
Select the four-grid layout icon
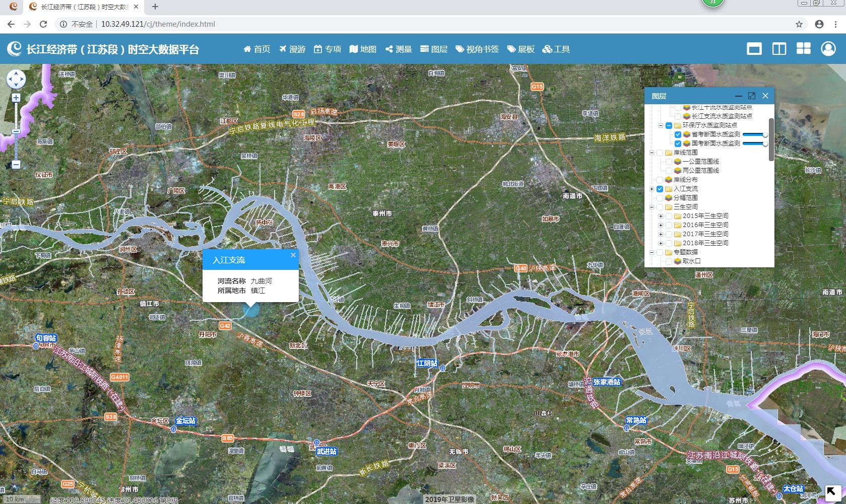[803, 49]
